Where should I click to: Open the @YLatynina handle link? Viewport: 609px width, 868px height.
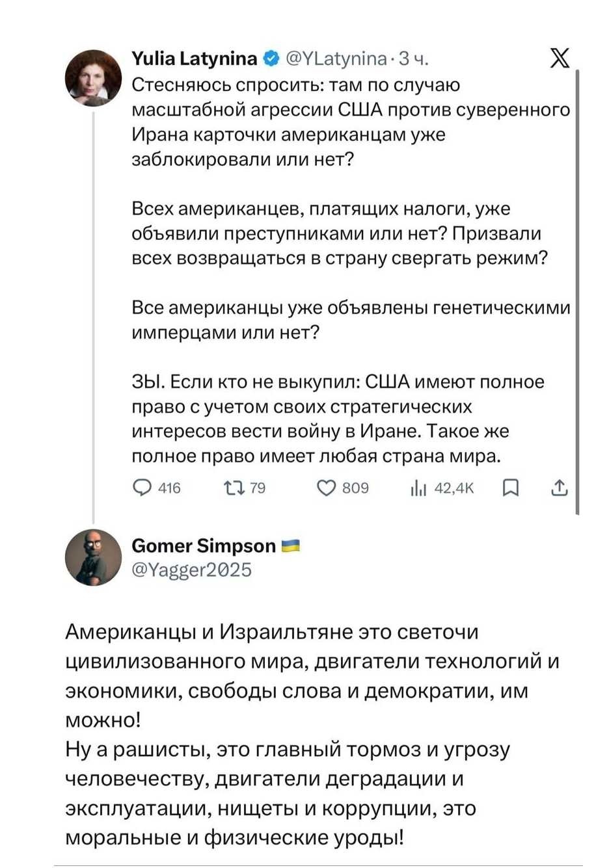(336, 59)
